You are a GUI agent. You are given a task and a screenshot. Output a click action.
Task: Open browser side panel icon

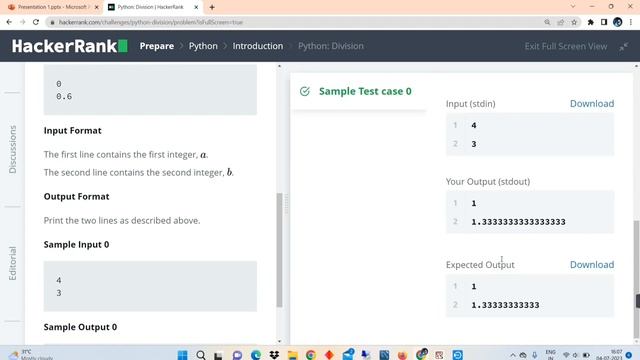coord(604,22)
